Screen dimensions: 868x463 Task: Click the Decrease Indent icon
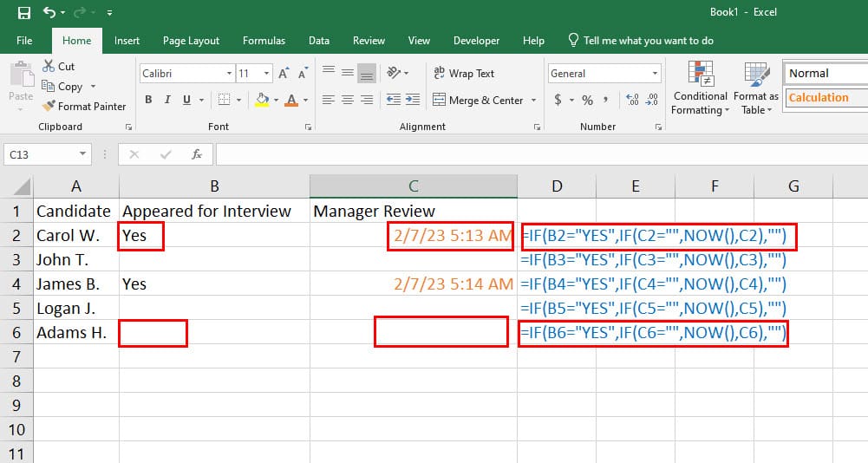[393, 100]
